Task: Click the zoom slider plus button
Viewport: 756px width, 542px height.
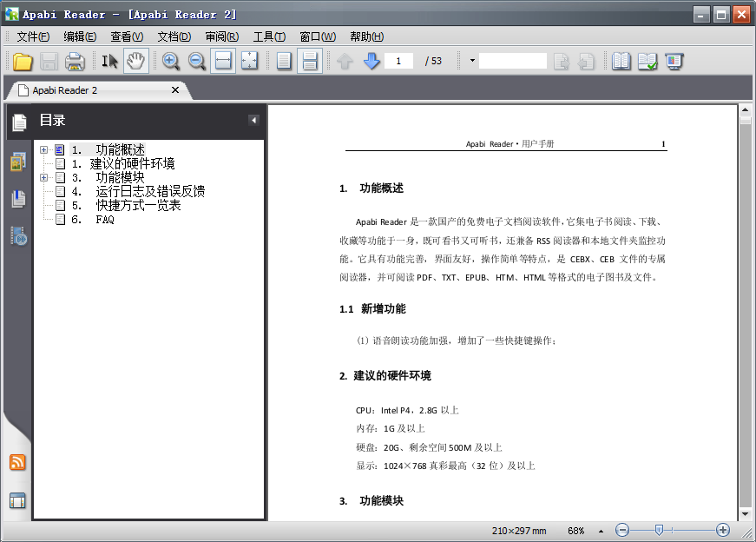Action: click(723, 531)
